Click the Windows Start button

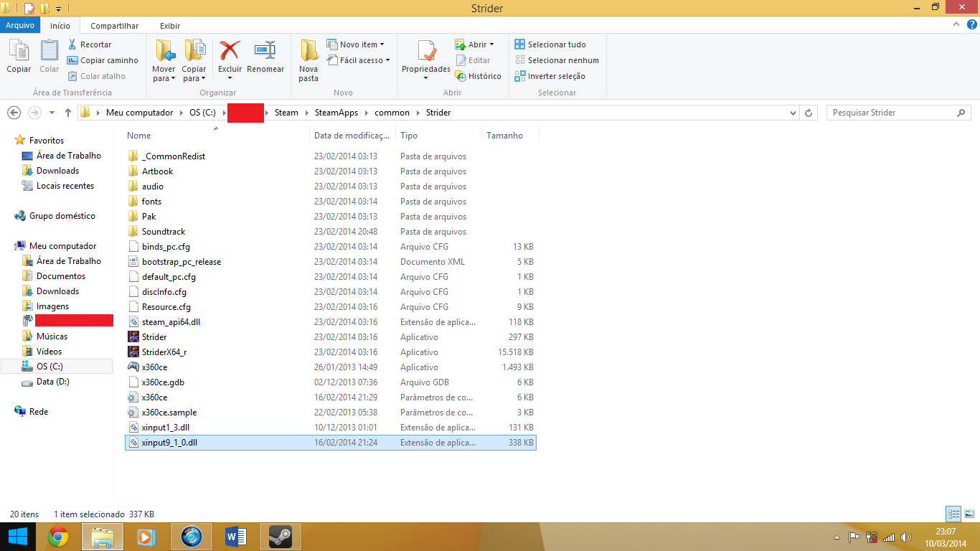click(x=17, y=537)
